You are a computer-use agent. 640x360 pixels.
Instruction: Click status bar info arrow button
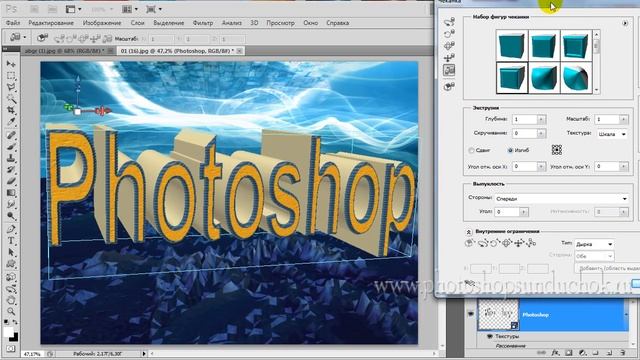(144, 354)
